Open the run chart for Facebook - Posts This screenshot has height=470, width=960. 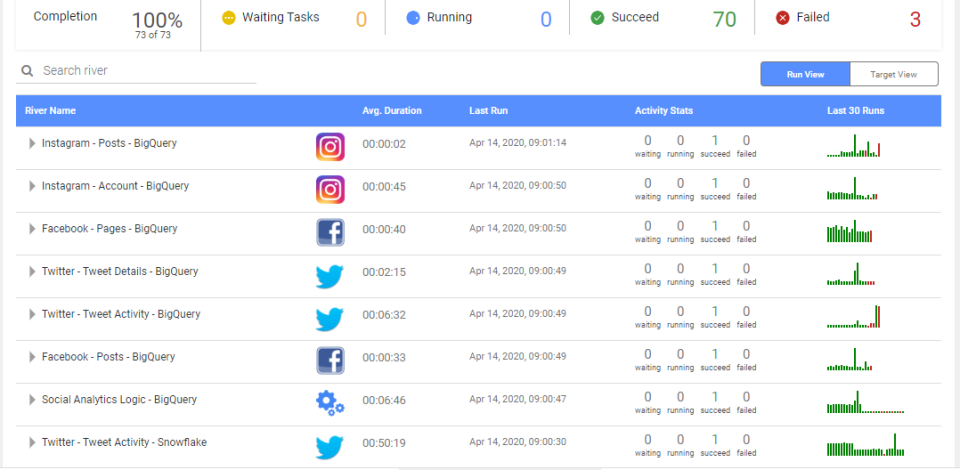point(850,359)
